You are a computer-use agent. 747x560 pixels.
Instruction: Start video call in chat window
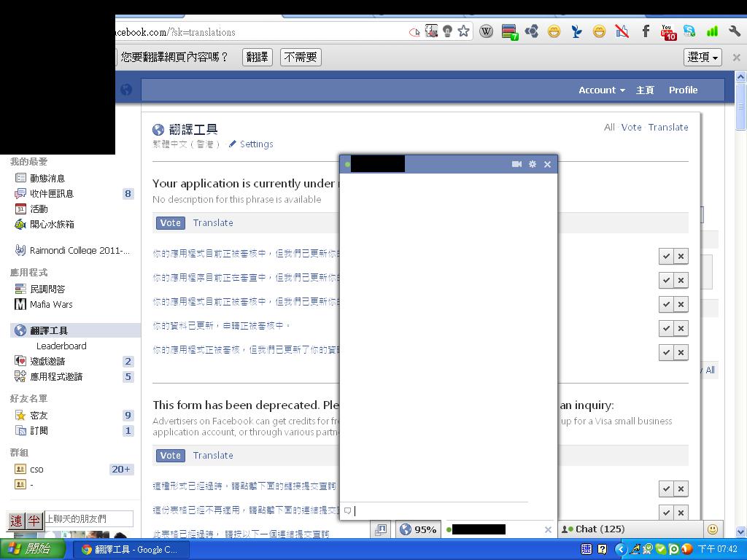[516, 164]
